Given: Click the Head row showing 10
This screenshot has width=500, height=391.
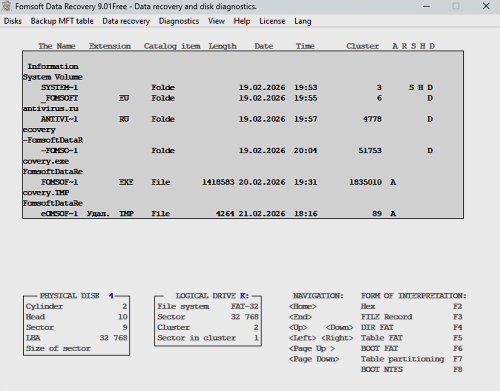Looking at the screenshot, I should [x=77, y=317].
